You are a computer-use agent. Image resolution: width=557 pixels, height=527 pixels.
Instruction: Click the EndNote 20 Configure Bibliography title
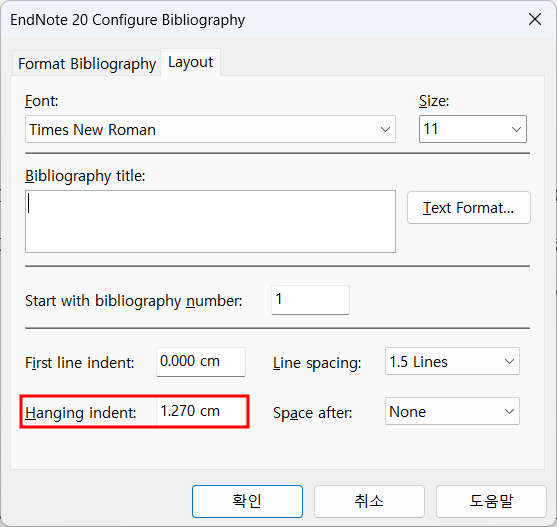[x=128, y=20]
